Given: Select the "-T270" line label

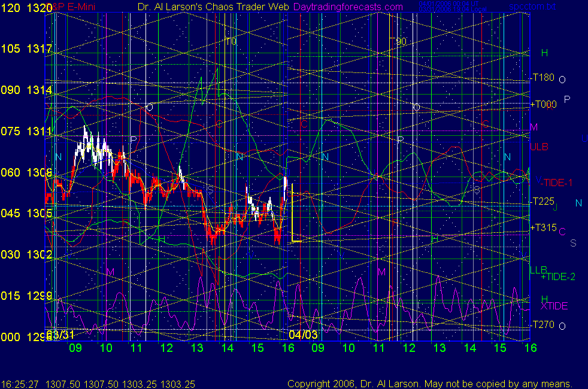Looking at the screenshot, I should pyautogui.click(x=542, y=324).
